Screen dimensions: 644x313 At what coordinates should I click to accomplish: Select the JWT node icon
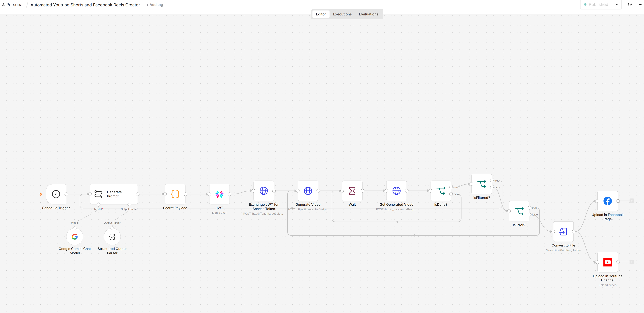tap(219, 194)
